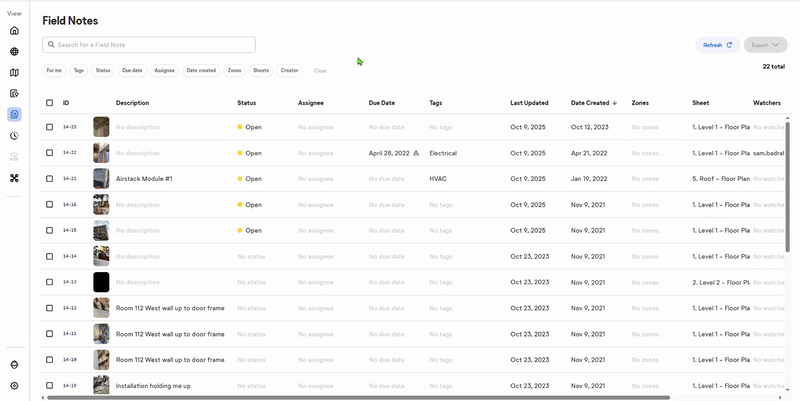Click the vertical scrollbar thumb beside the table

[787, 186]
